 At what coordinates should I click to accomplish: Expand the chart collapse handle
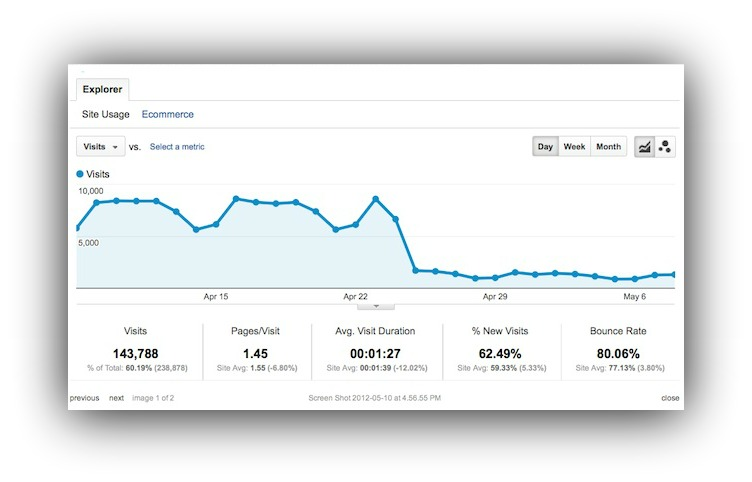[376, 306]
